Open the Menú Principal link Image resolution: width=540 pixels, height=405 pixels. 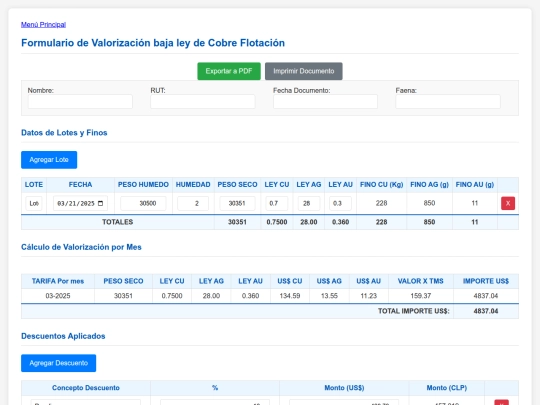(43, 24)
